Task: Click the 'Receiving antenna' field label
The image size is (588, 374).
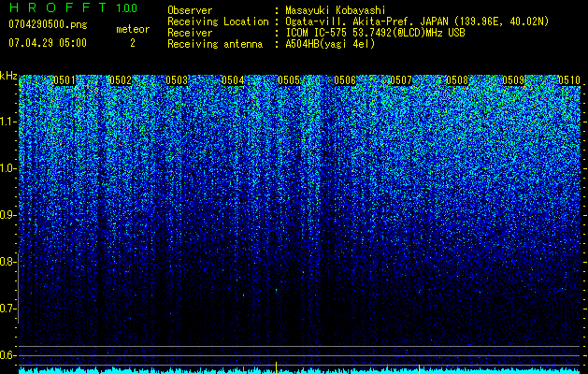Action: (215, 44)
